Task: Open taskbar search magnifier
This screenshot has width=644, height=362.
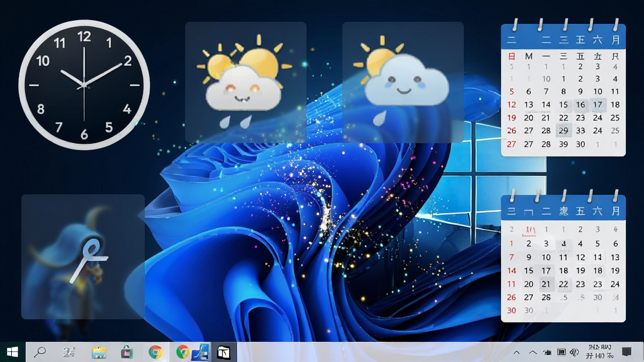Action: 40,352
